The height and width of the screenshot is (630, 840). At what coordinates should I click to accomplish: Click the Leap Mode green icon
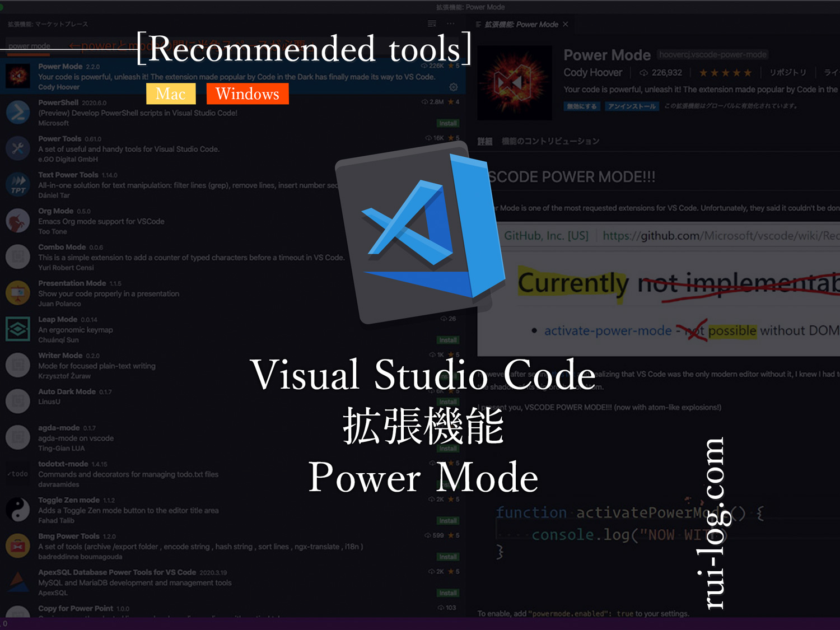18,329
